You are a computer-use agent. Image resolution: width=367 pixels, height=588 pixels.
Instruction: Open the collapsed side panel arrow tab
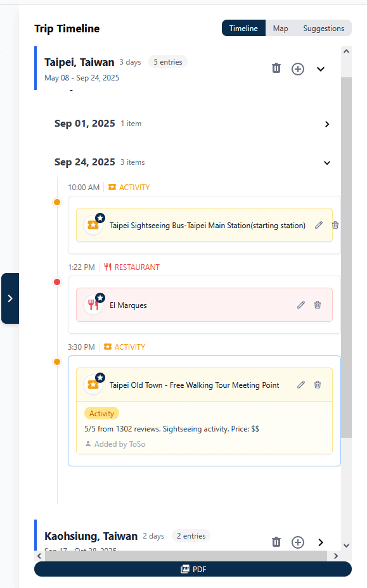(10, 298)
